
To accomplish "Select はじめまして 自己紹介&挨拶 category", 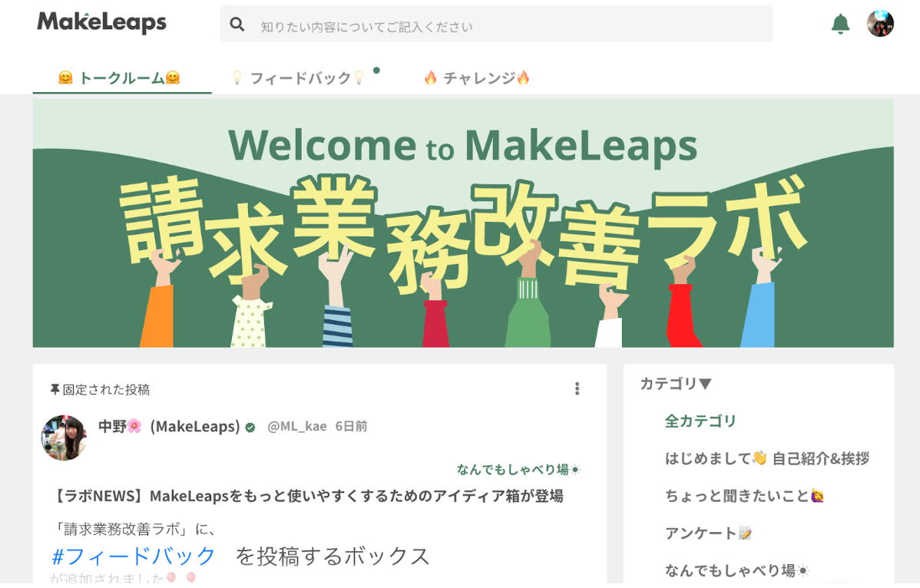I will [x=767, y=458].
